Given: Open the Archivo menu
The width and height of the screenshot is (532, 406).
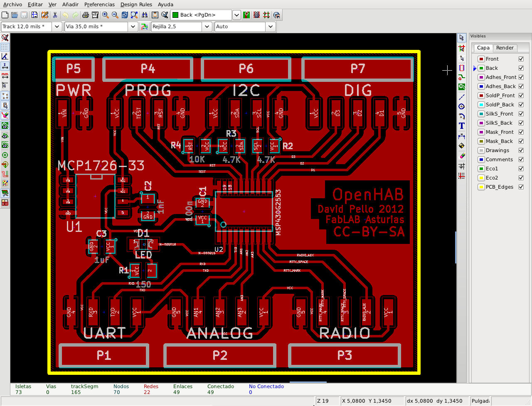Looking at the screenshot, I should click(x=12, y=5).
